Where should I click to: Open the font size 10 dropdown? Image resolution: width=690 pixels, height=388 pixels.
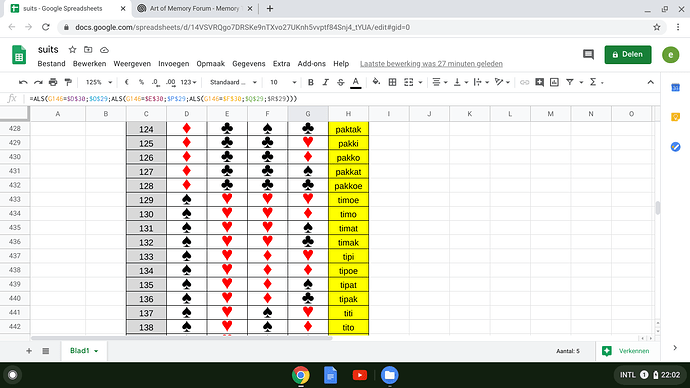(283, 82)
